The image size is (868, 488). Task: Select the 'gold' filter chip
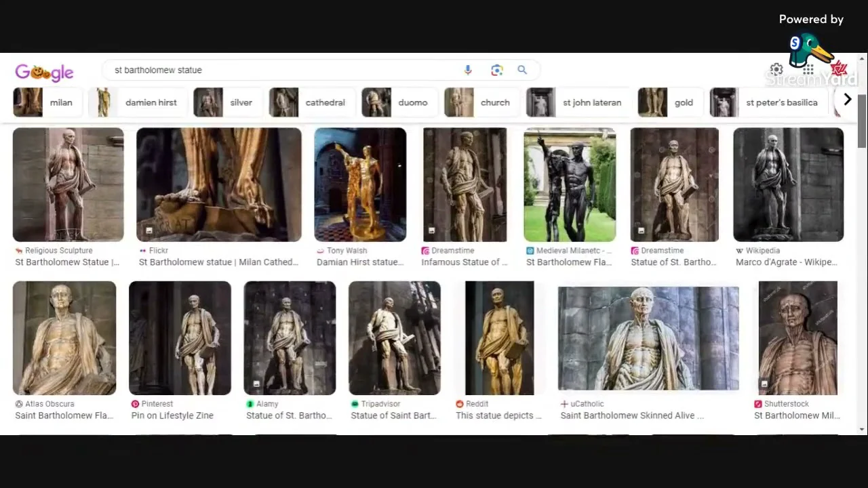tap(669, 102)
